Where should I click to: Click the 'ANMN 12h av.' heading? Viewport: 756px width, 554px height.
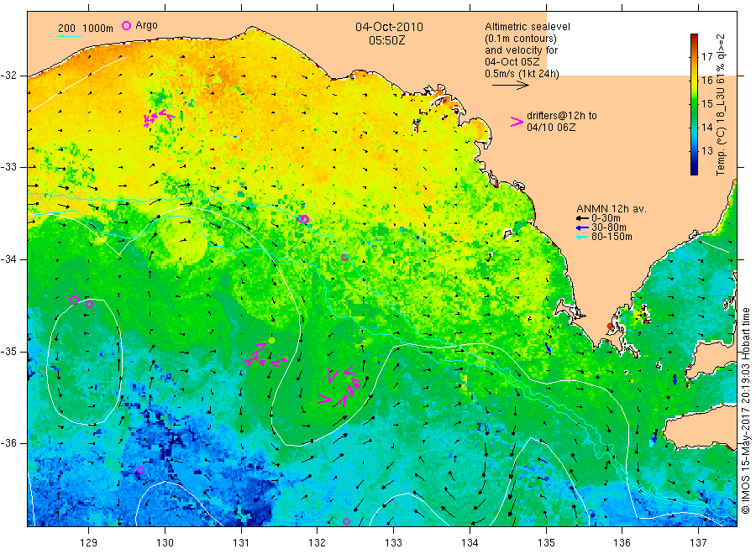[x=611, y=209]
